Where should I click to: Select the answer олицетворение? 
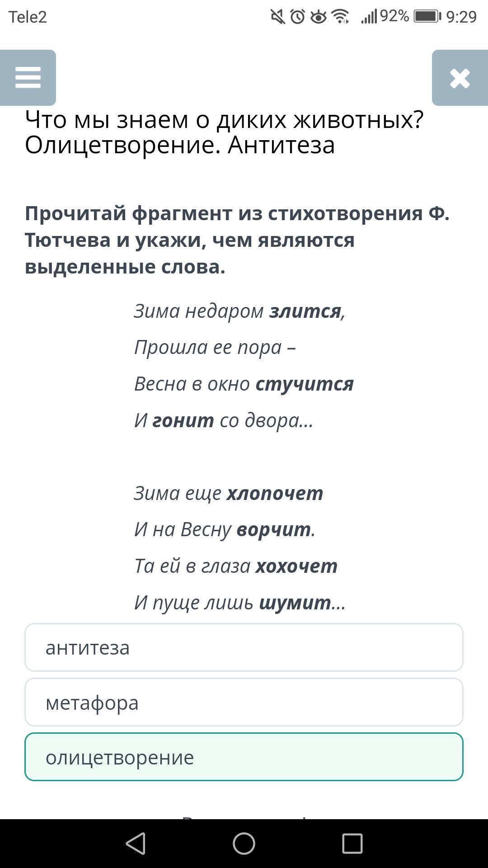coord(244,757)
